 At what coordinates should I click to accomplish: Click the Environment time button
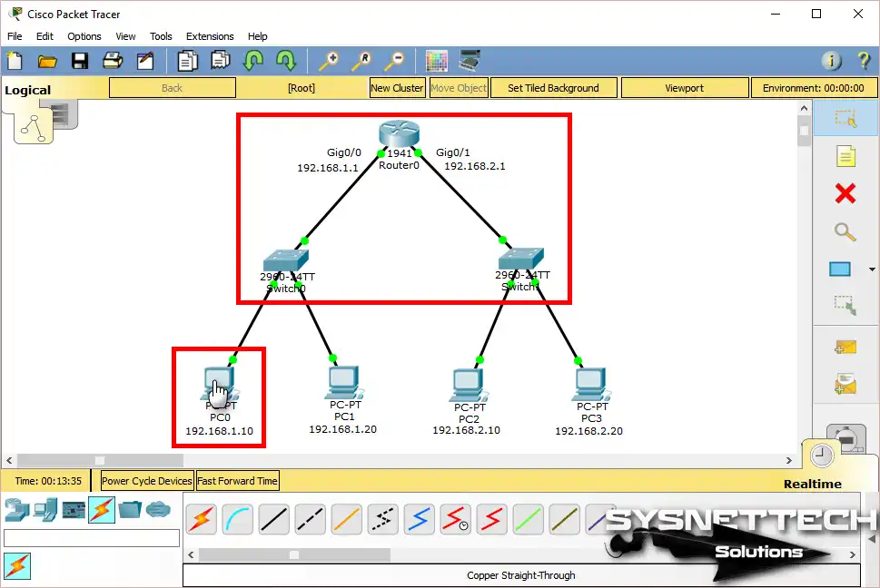[x=813, y=88]
